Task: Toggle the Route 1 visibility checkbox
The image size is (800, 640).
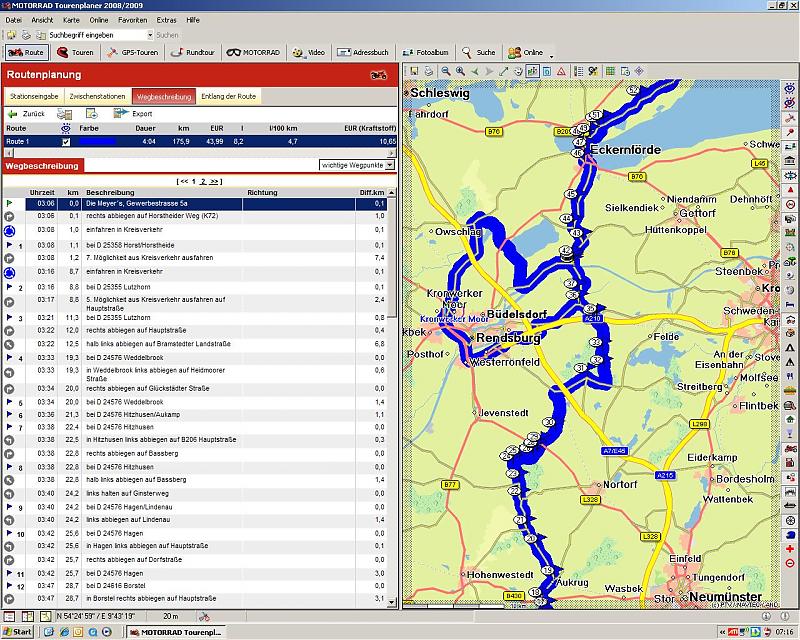Action: coord(66,142)
